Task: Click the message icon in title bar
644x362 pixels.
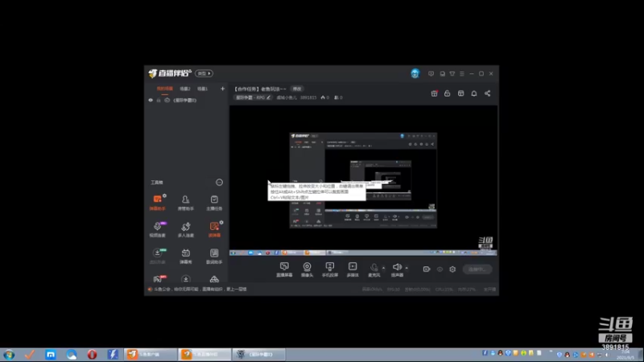Action: pyautogui.click(x=431, y=74)
